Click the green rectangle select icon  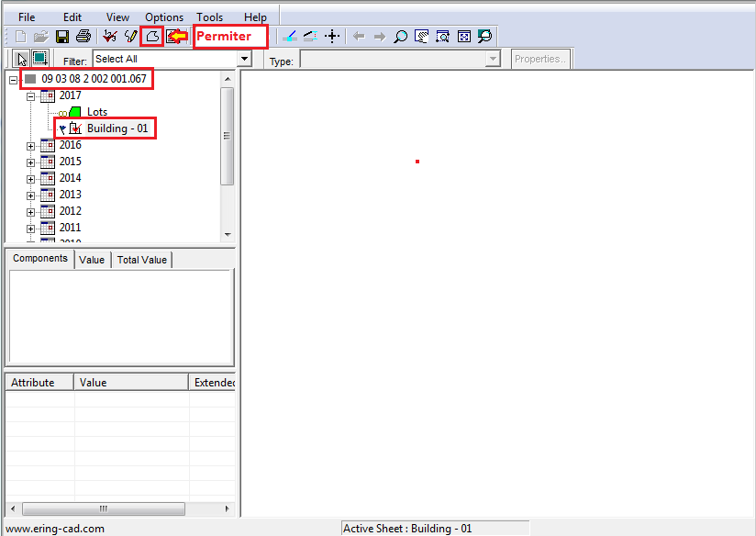coord(39,59)
